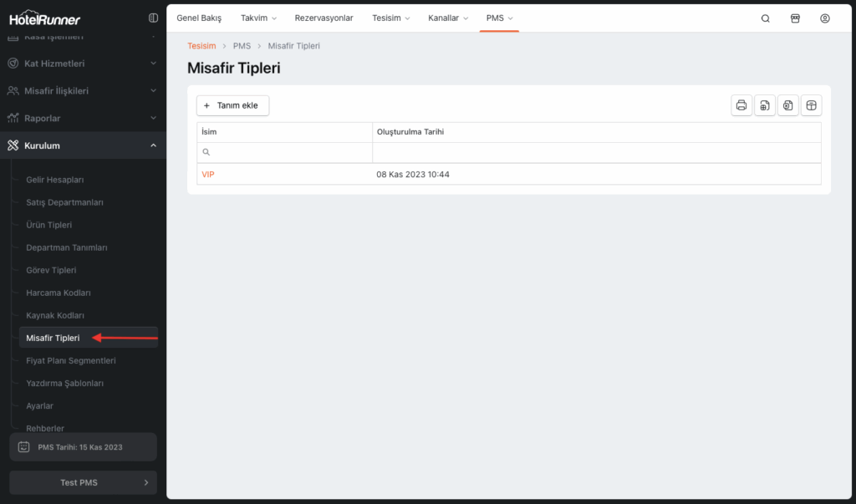
Task: Open the search magnifier in top bar
Action: click(x=765, y=18)
